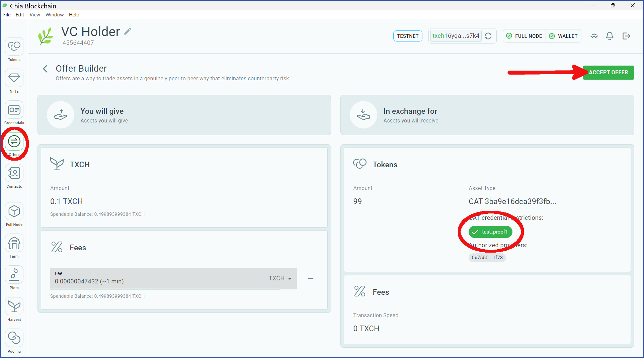Click the Wallet status button
This screenshot has height=358, width=644.
[563, 36]
